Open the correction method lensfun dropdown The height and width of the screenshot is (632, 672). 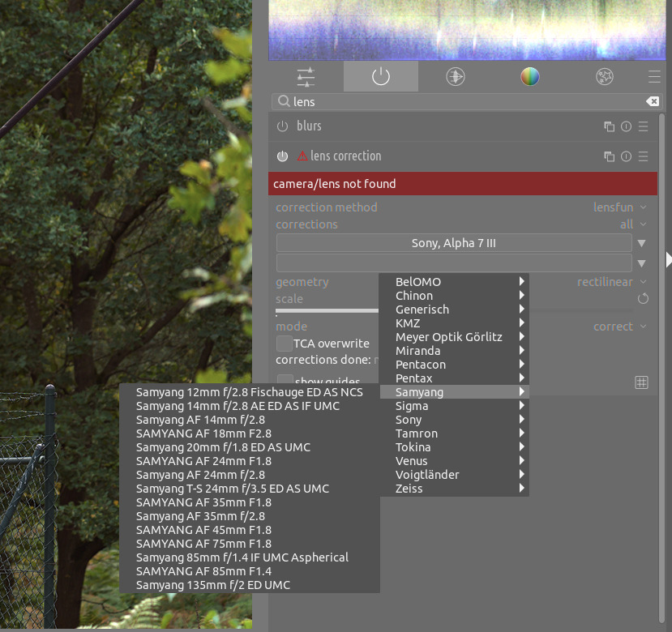click(x=618, y=207)
